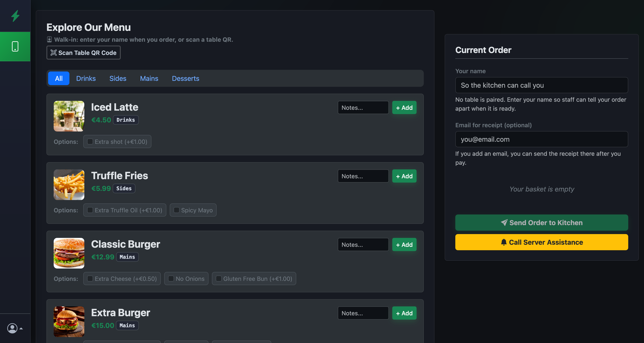
Task: Click the €5.99 price
Action: click(101, 188)
